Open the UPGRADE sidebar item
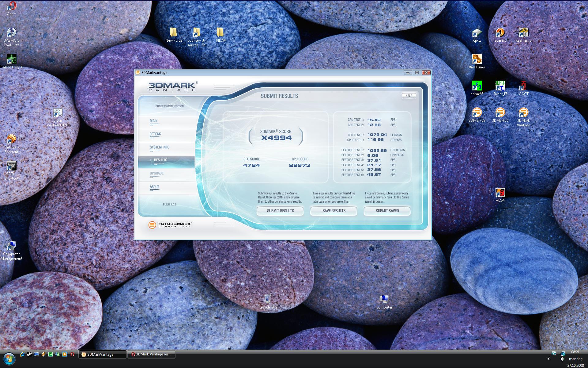 point(166,174)
